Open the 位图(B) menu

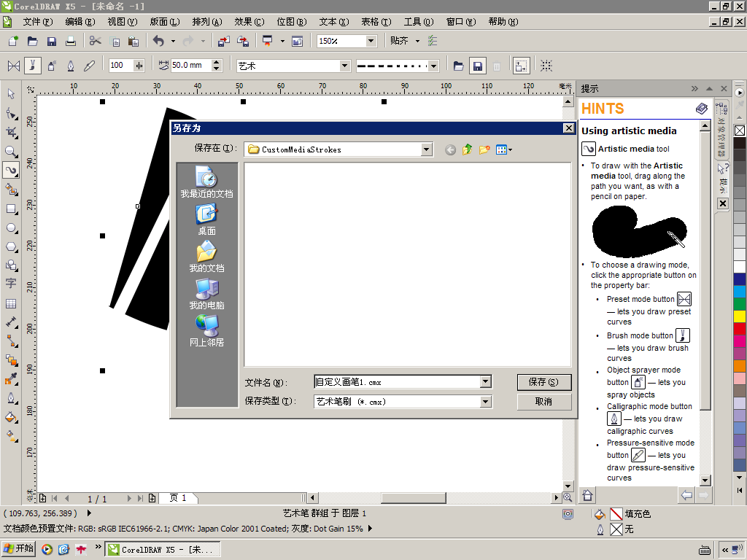[x=292, y=22]
